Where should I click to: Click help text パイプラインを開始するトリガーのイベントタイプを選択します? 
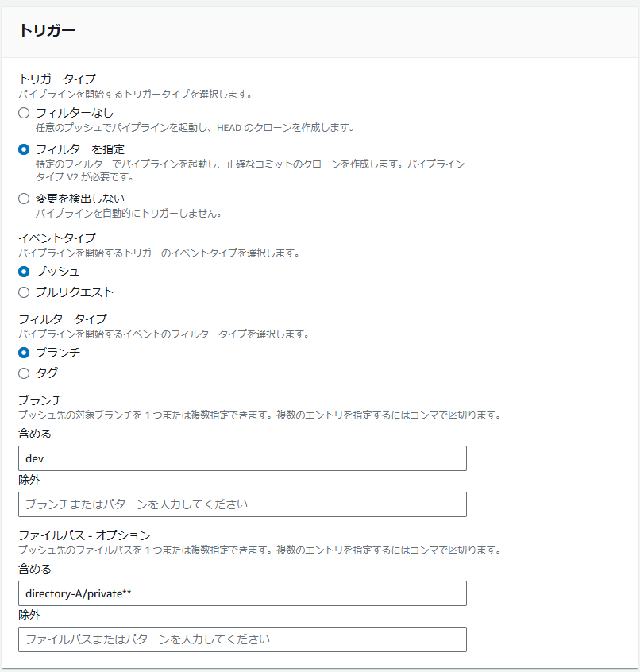(159, 253)
